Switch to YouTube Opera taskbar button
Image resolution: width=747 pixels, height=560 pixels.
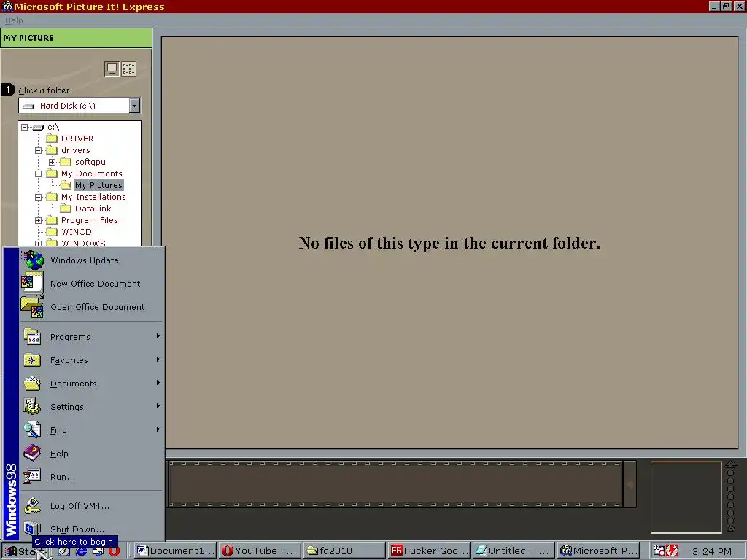click(x=260, y=551)
